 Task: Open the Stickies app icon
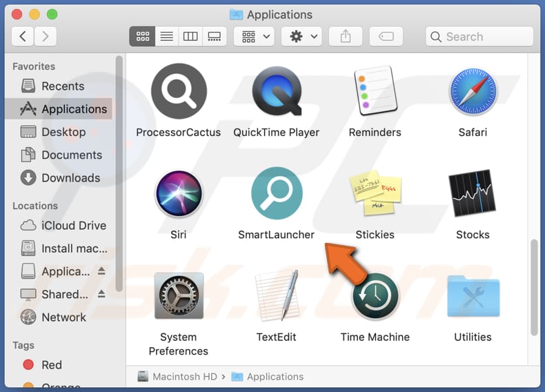point(375,193)
